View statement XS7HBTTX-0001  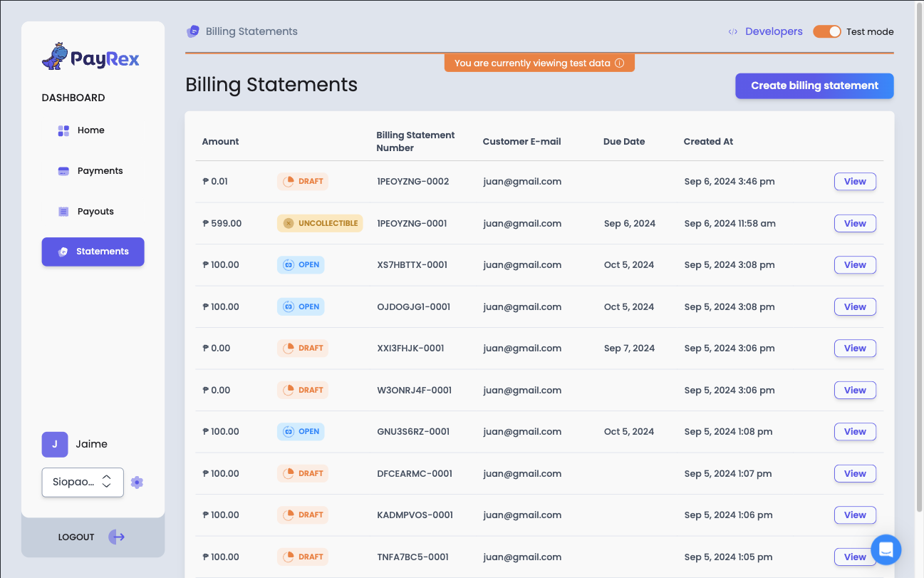(x=854, y=264)
